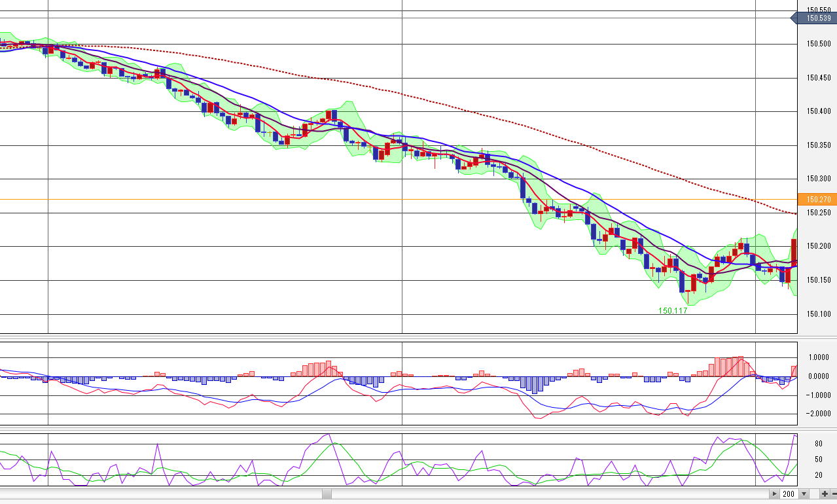Screen dimensions: 837x504
Task: Click the 20 level on stochastic axis
Action: 818,475
